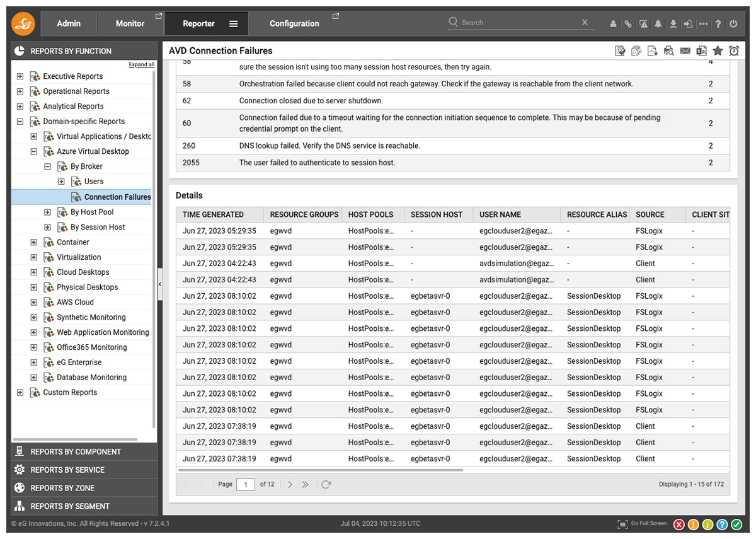The height and width of the screenshot is (539, 756).
Task: Expand the Custom Reports node
Action: [20, 392]
